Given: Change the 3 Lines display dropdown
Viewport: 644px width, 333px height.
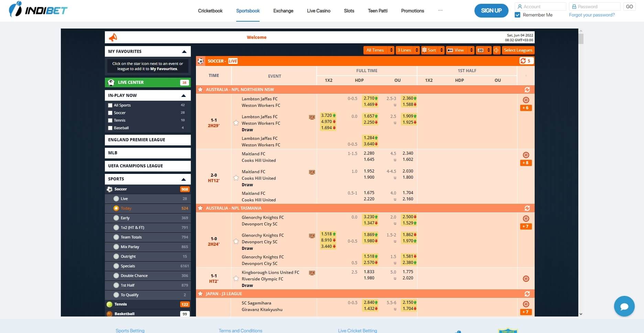Looking at the screenshot, I should (x=407, y=50).
